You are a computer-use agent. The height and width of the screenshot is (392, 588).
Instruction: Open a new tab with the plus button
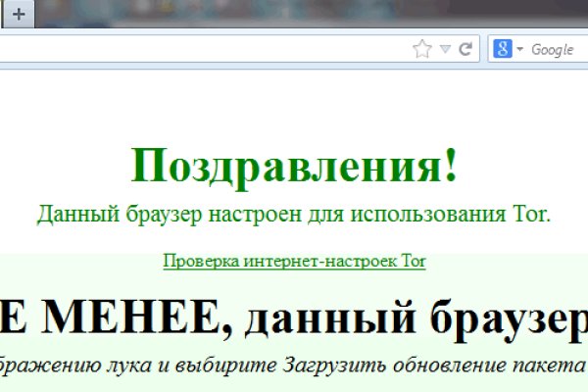click(x=20, y=15)
